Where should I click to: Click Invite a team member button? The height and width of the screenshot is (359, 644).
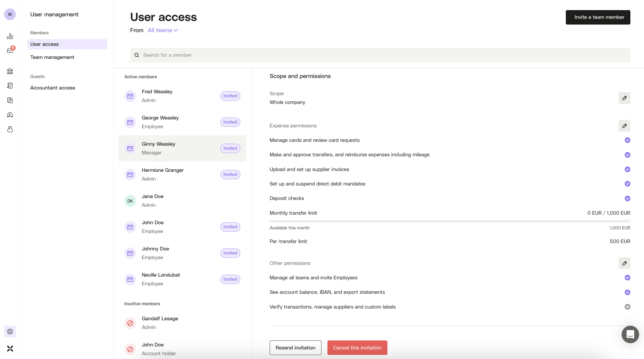point(598,17)
